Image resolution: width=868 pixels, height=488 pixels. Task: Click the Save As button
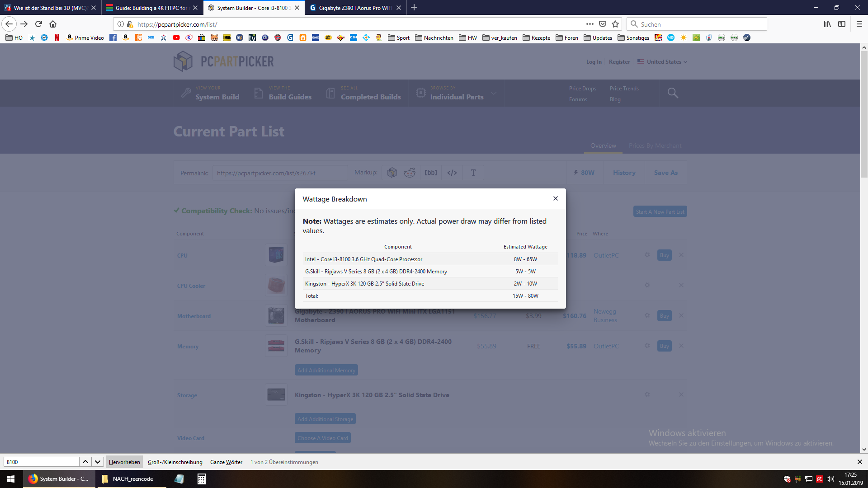point(665,173)
